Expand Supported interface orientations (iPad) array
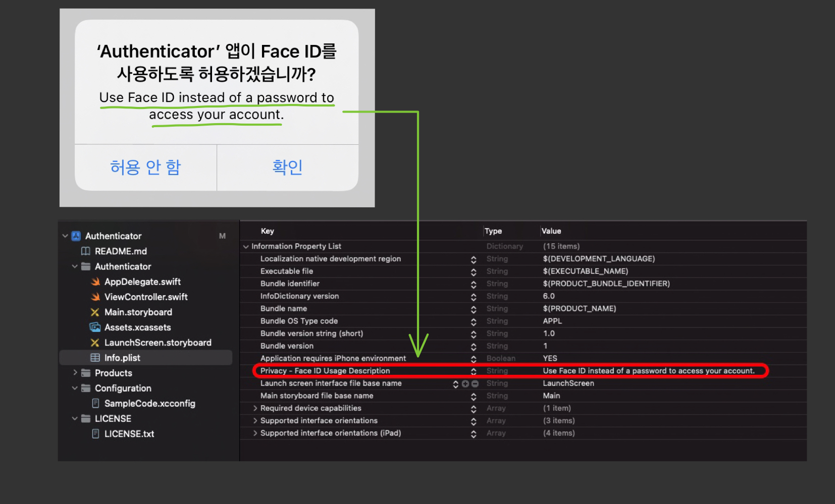 [x=255, y=433]
